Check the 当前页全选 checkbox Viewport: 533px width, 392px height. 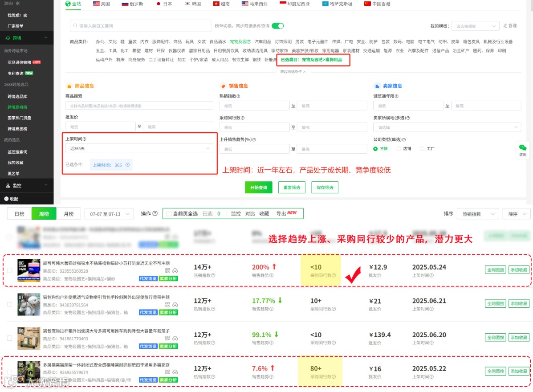[x=169, y=214]
